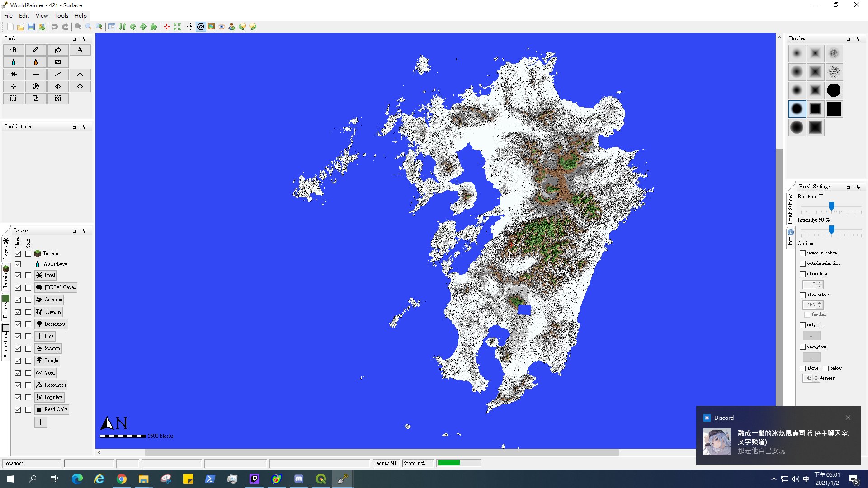The image size is (868, 488).
Task: Open the Tools menu
Action: (61, 15)
